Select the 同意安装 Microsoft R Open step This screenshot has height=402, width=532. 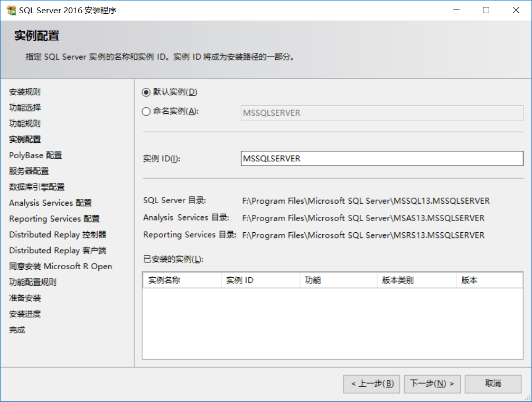pos(60,267)
